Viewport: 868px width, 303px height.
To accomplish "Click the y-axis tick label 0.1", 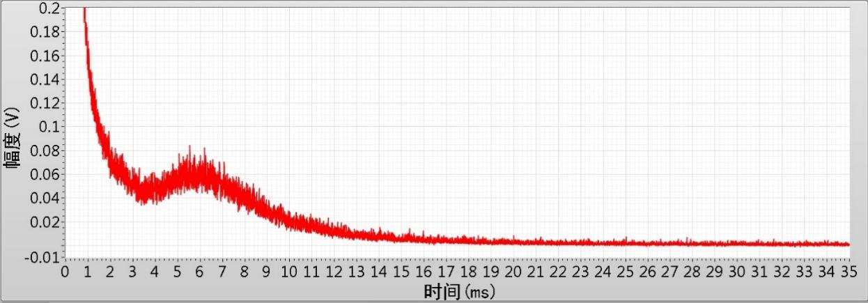I will [x=51, y=127].
